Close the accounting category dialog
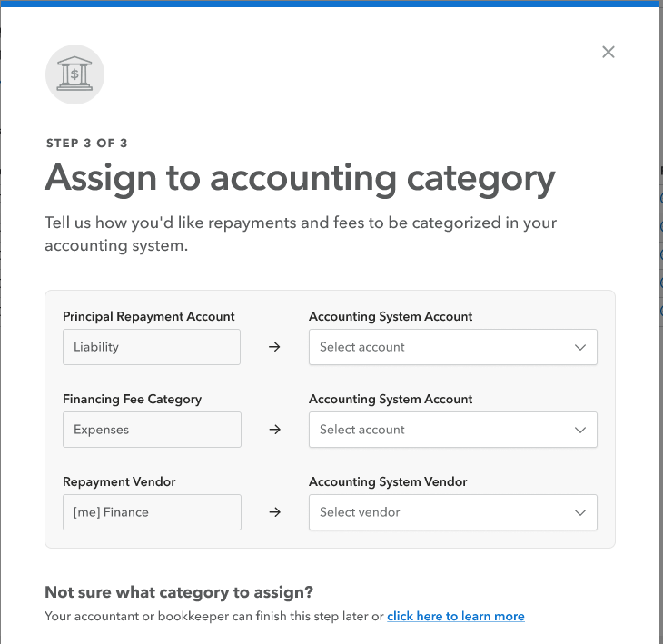The width and height of the screenshot is (663, 644). click(609, 52)
